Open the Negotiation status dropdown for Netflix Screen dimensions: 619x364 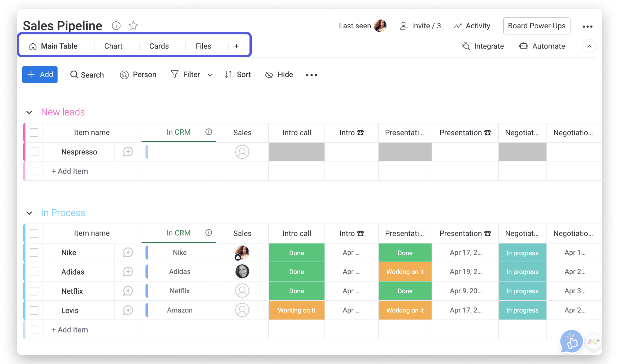pyautogui.click(x=522, y=291)
